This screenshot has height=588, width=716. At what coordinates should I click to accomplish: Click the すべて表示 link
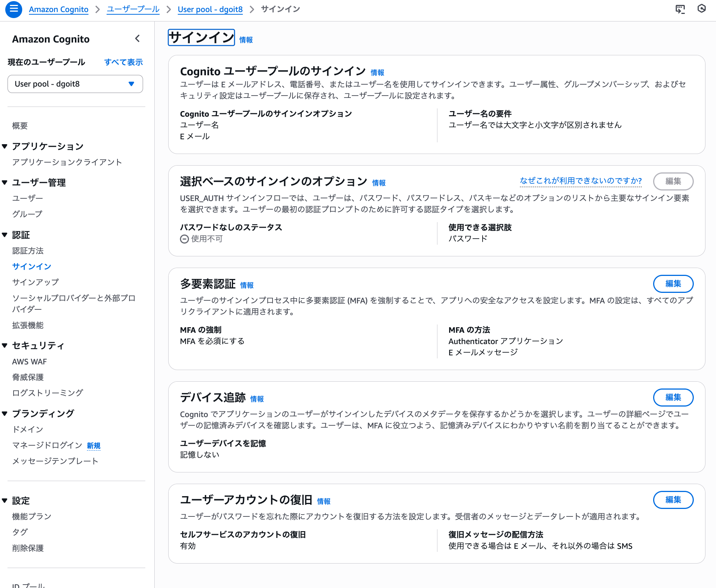click(123, 62)
